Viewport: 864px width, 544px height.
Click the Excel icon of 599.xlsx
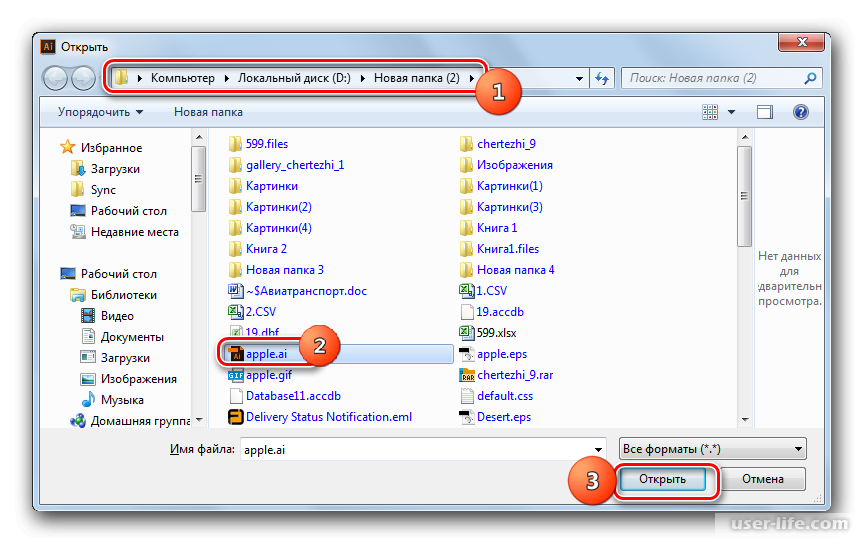pos(467,332)
